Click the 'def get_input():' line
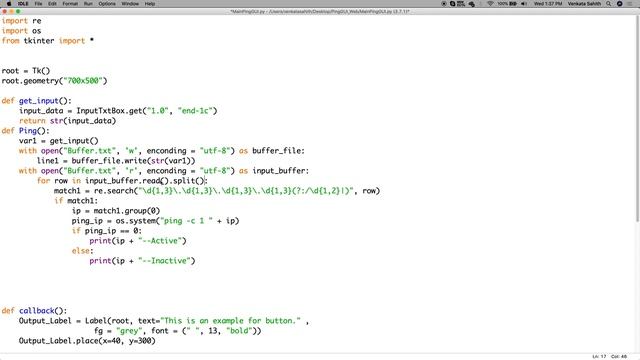The height and width of the screenshot is (360, 640). [37, 101]
